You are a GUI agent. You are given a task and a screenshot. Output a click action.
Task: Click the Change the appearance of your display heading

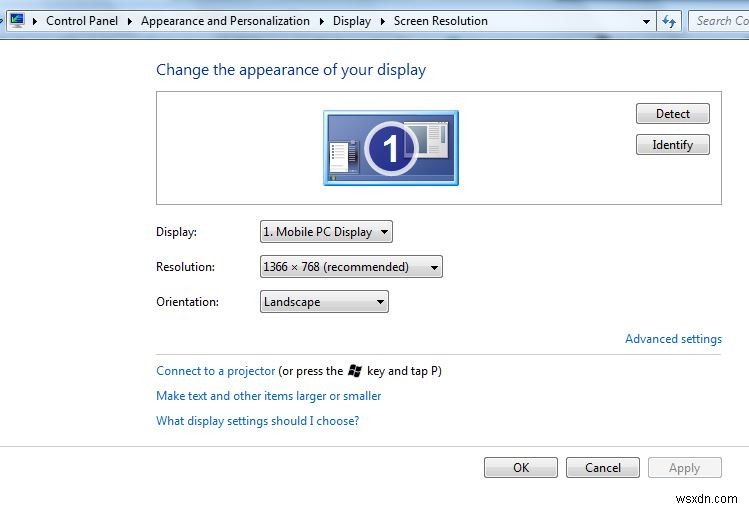pyautogui.click(x=291, y=70)
